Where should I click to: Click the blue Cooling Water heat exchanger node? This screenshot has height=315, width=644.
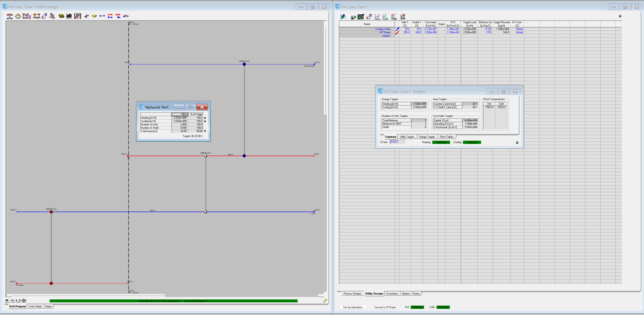tap(244, 64)
